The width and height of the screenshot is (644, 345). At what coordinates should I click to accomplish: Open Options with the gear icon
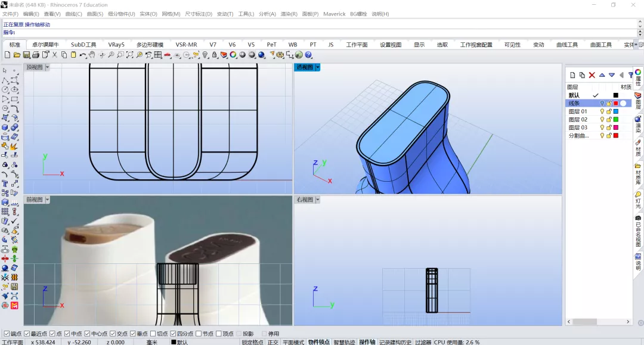(x=280, y=55)
